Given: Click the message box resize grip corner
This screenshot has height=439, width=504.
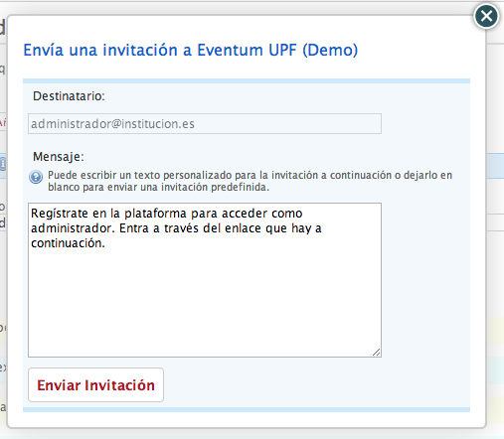Looking at the screenshot, I should point(377,353).
